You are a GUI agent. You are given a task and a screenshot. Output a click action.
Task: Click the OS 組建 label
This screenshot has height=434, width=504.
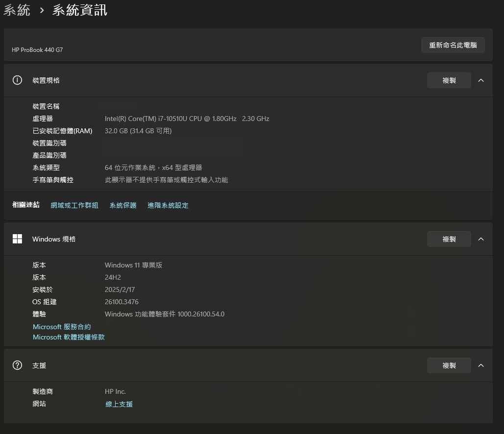pyautogui.click(x=45, y=302)
